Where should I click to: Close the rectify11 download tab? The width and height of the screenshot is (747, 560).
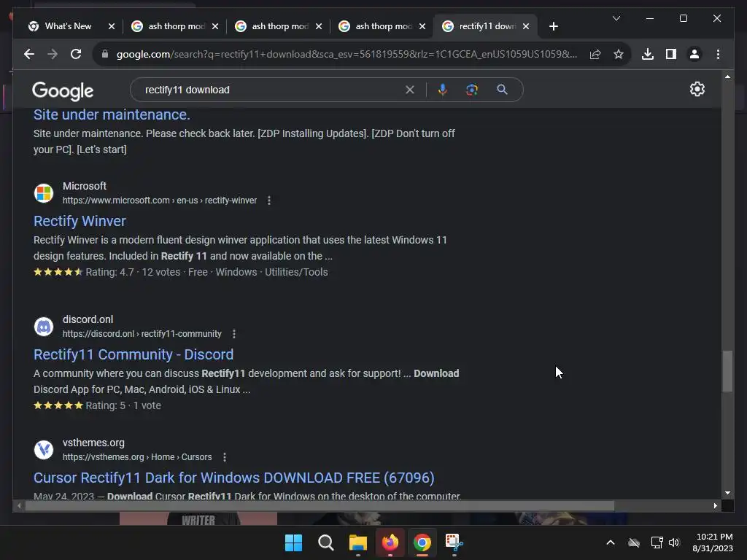tap(526, 26)
